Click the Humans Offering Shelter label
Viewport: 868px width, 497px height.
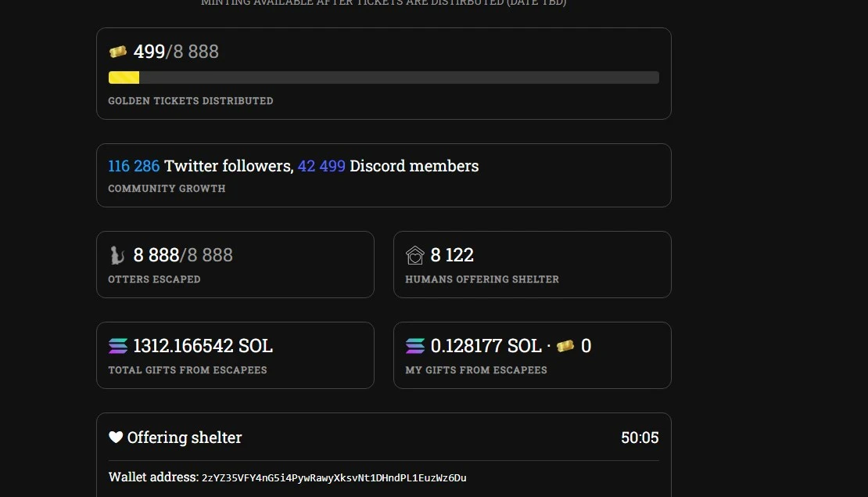(x=482, y=279)
